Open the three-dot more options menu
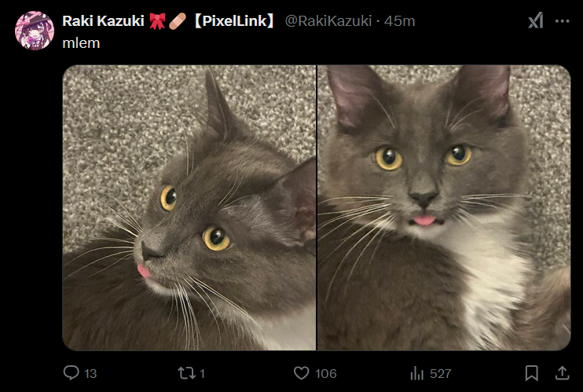Image resolution: width=583 pixels, height=392 pixels. click(x=562, y=21)
